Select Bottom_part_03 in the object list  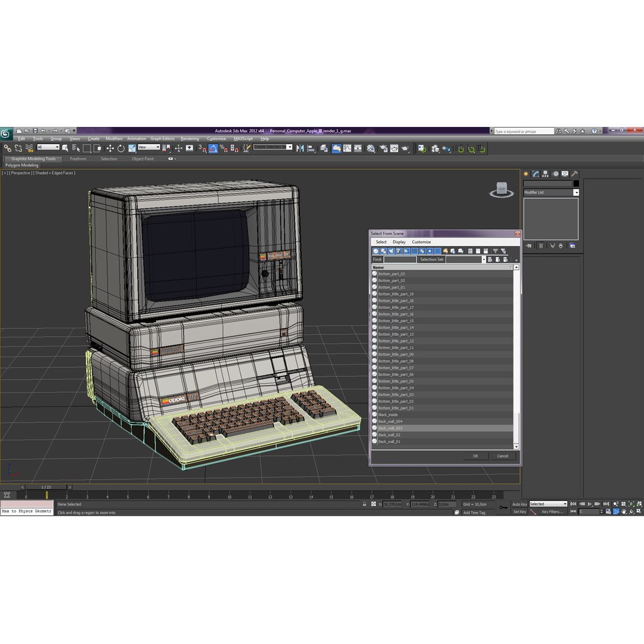click(x=442, y=274)
